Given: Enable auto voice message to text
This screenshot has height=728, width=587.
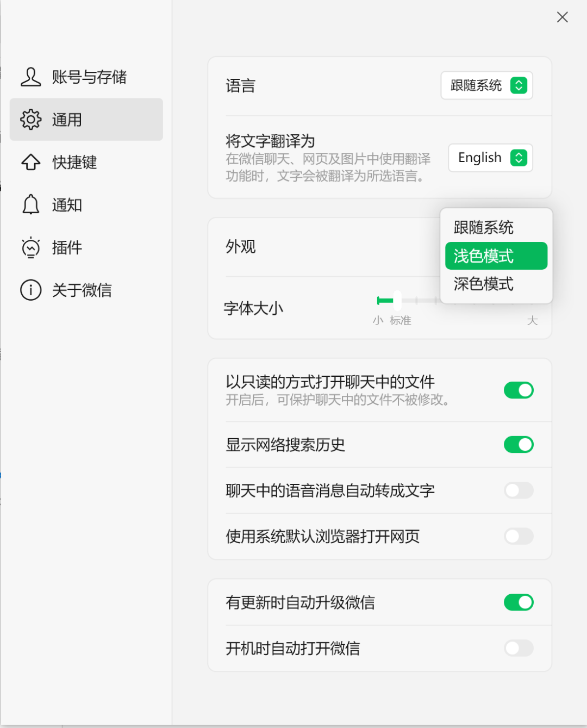Looking at the screenshot, I should point(519,490).
